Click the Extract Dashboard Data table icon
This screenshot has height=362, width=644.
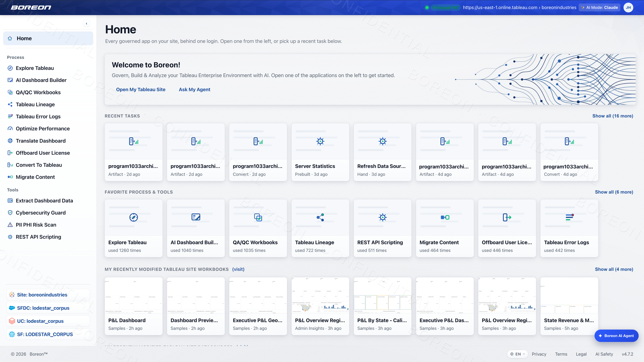click(x=10, y=201)
